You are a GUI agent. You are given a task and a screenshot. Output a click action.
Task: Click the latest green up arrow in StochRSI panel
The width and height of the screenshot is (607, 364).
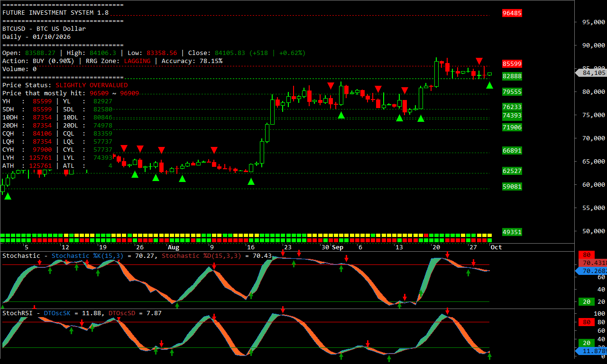pos(489,355)
